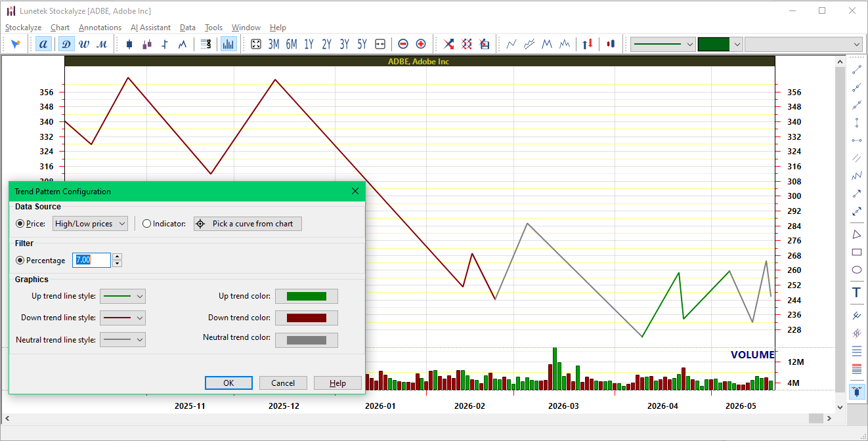
Task: Click the custom range icon after 5Y
Action: [x=380, y=44]
